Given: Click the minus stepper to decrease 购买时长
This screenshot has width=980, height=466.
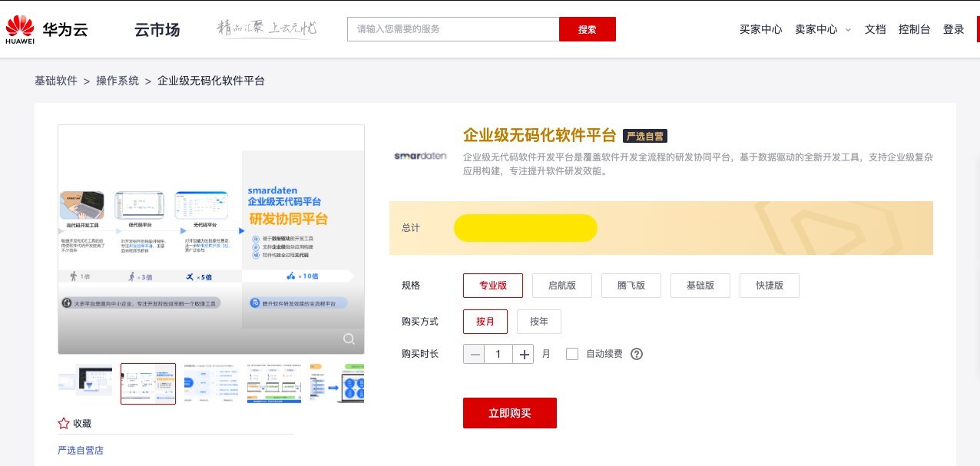Looking at the screenshot, I should click(475, 354).
